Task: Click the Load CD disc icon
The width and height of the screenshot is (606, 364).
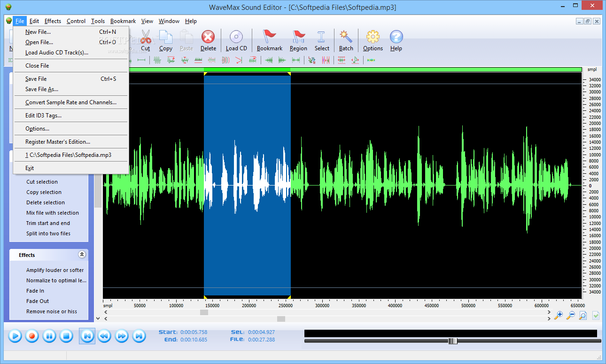Action: [x=236, y=37]
